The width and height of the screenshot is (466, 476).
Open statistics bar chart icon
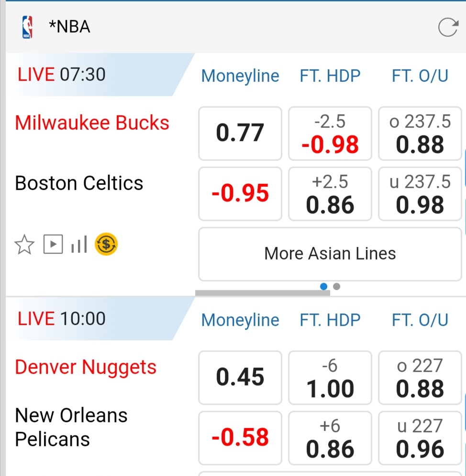coord(79,245)
